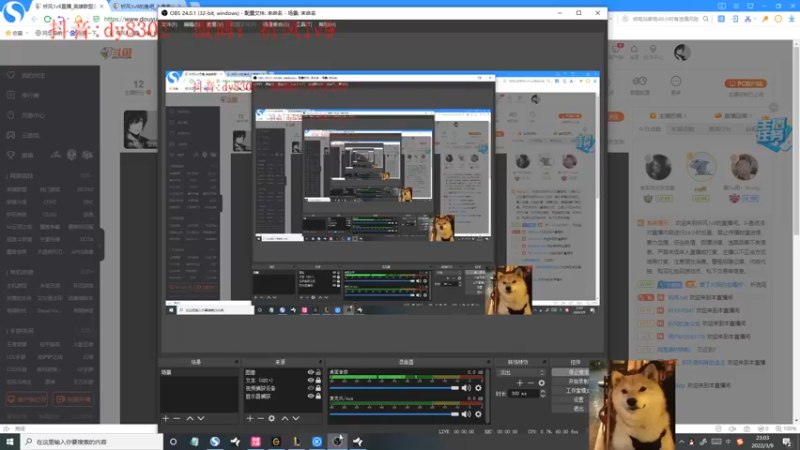Screen dimensions: 800x450
Task: Select the 场景 entry in Scenes list
Action: (199, 372)
